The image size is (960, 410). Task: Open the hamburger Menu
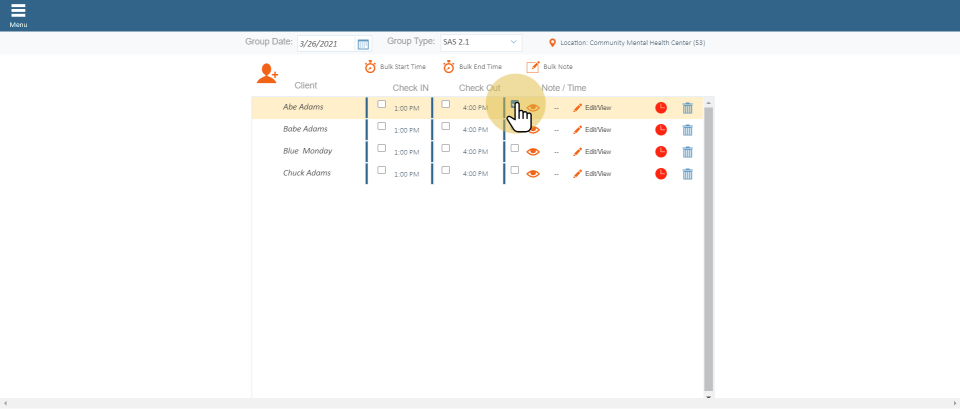pyautogui.click(x=18, y=14)
